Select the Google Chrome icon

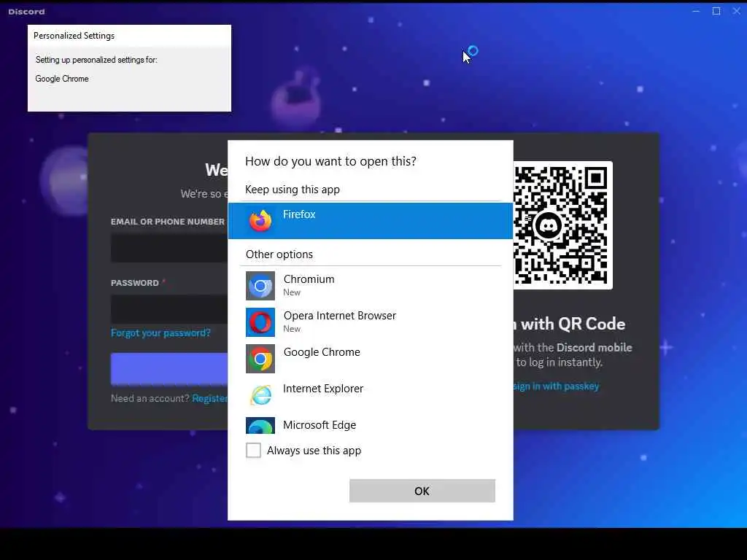coord(260,359)
